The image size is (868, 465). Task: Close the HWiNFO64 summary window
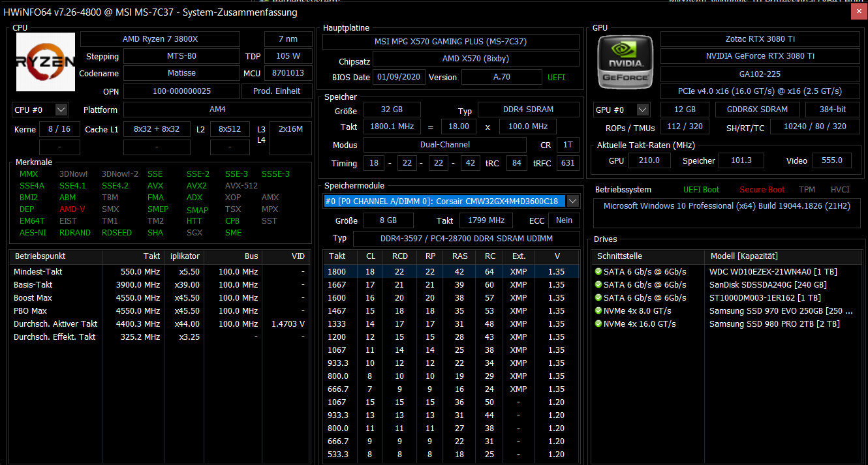pos(859,11)
